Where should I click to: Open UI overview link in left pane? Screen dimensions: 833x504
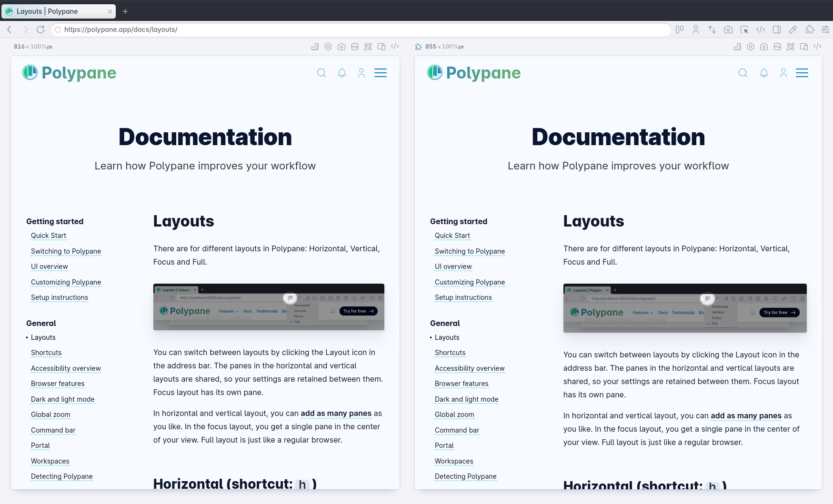tap(50, 267)
